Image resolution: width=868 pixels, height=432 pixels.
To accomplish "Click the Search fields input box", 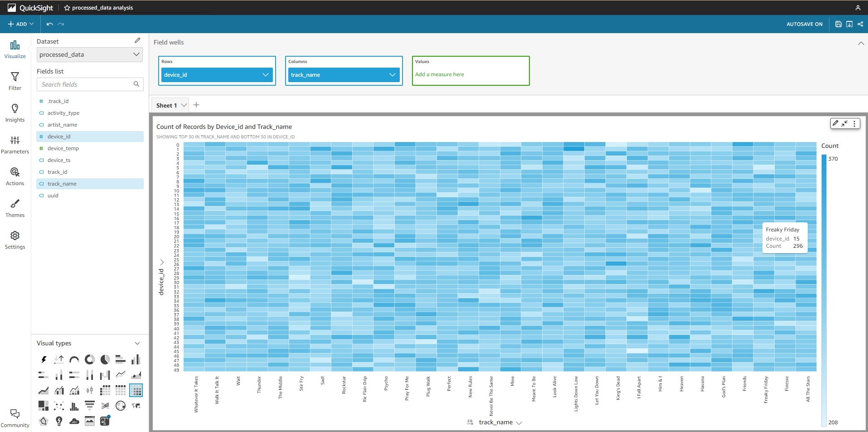I will 90,84.
